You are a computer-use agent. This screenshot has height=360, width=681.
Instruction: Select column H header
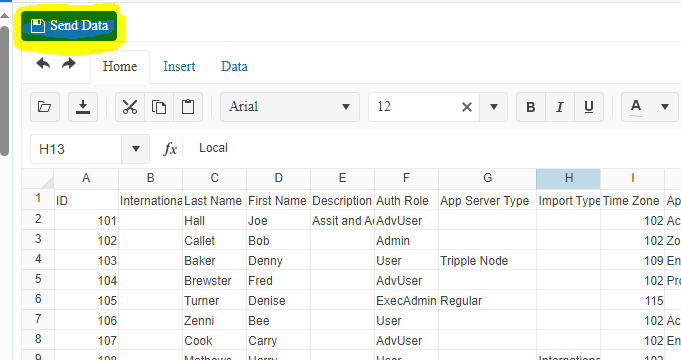(x=569, y=178)
